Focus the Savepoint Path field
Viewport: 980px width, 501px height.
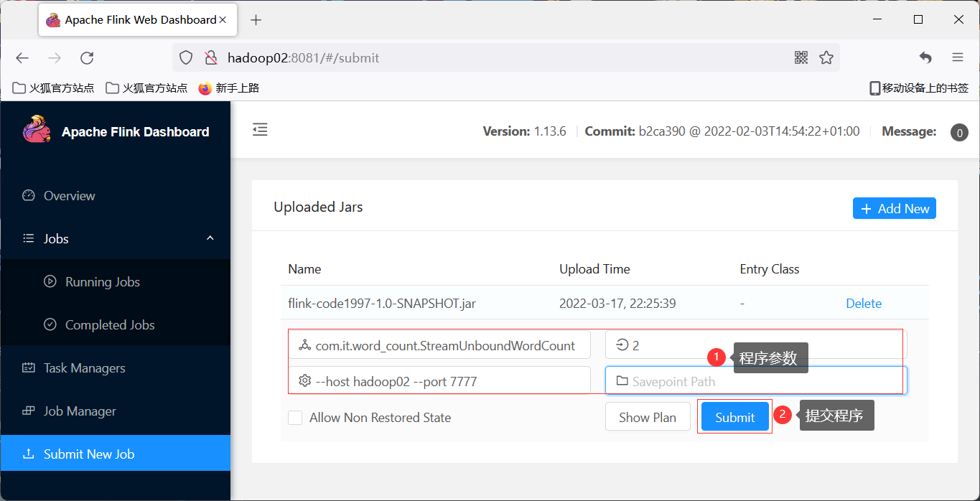[x=756, y=381]
